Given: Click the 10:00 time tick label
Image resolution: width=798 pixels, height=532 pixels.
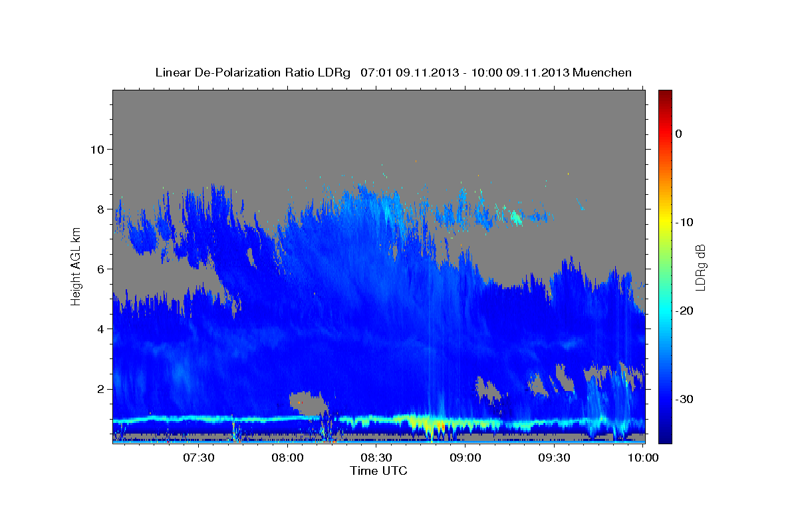Looking at the screenshot, I should click(643, 458).
